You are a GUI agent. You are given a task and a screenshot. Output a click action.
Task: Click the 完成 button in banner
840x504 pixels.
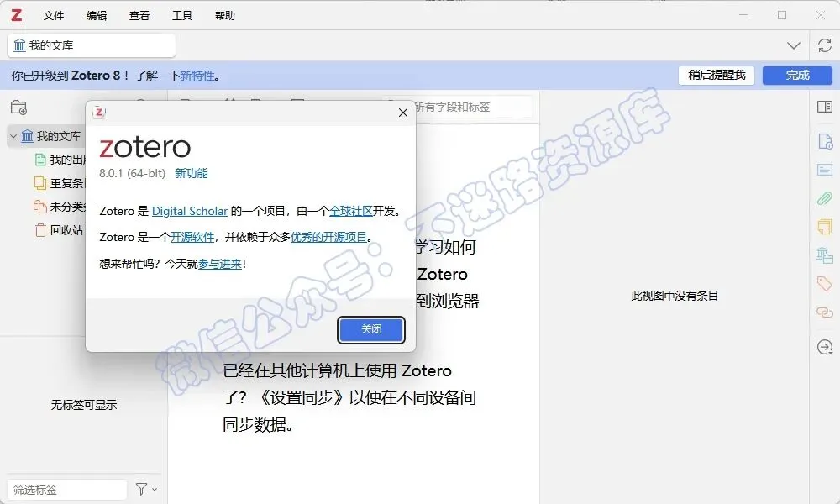pos(797,75)
